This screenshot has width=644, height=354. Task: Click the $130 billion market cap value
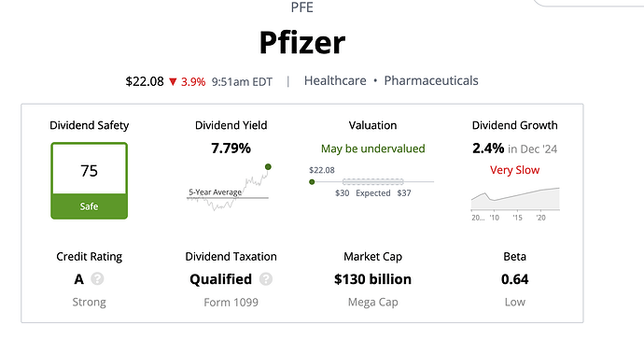[373, 279]
